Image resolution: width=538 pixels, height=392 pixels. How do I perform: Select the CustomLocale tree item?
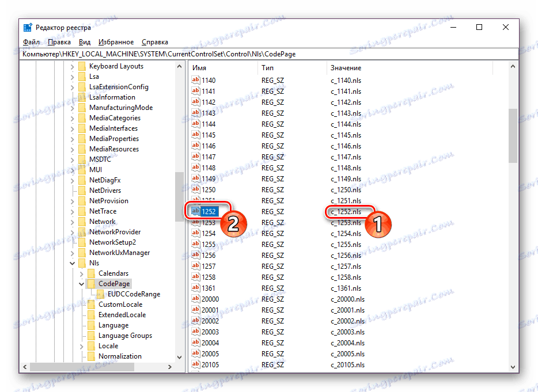point(120,305)
